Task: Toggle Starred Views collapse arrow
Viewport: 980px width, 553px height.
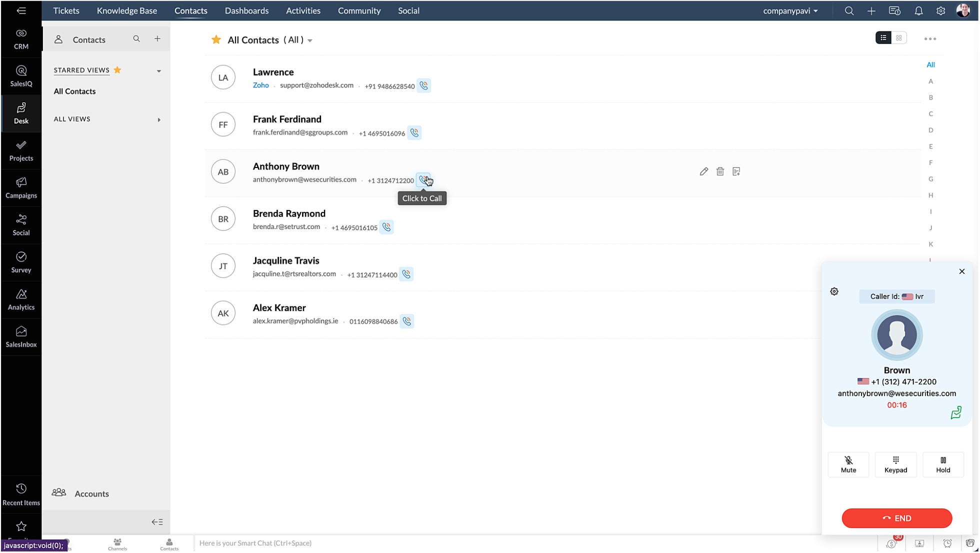Action: coord(159,70)
